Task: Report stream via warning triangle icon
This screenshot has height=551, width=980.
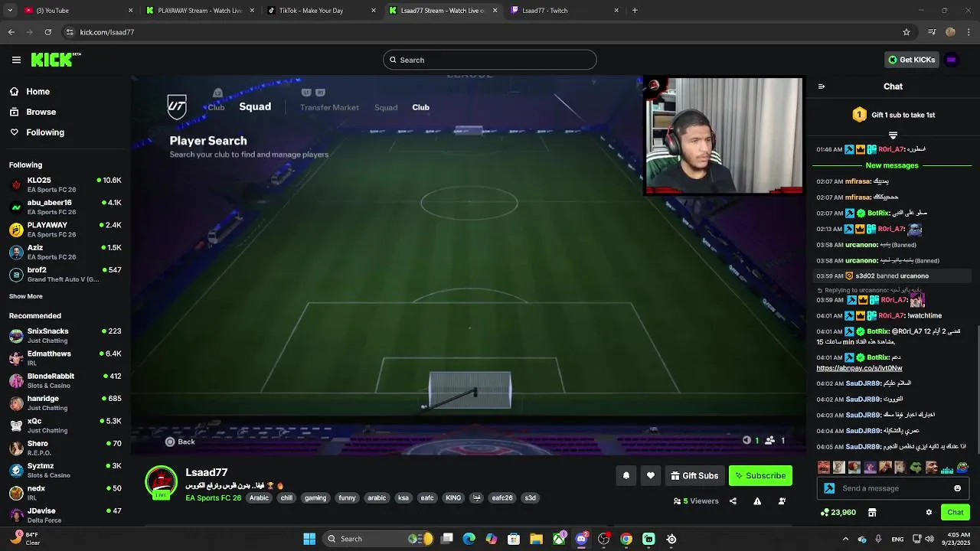Action: (x=757, y=501)
